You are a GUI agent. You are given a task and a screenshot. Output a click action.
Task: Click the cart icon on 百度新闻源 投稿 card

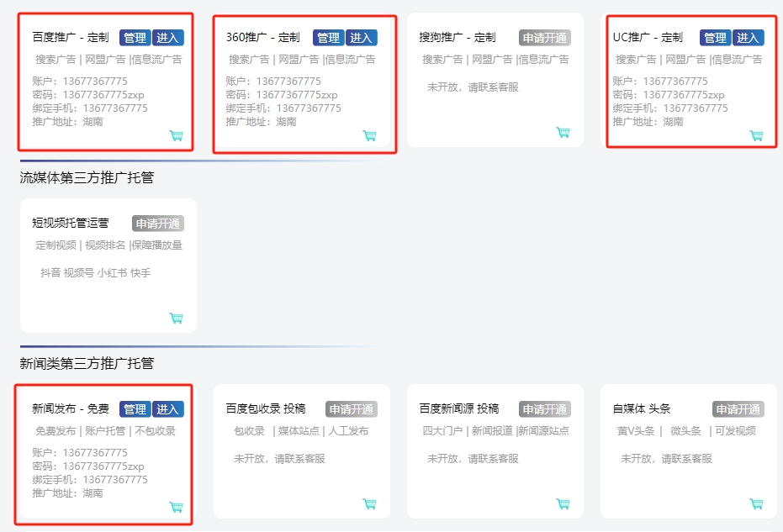[x=563, y=503]
